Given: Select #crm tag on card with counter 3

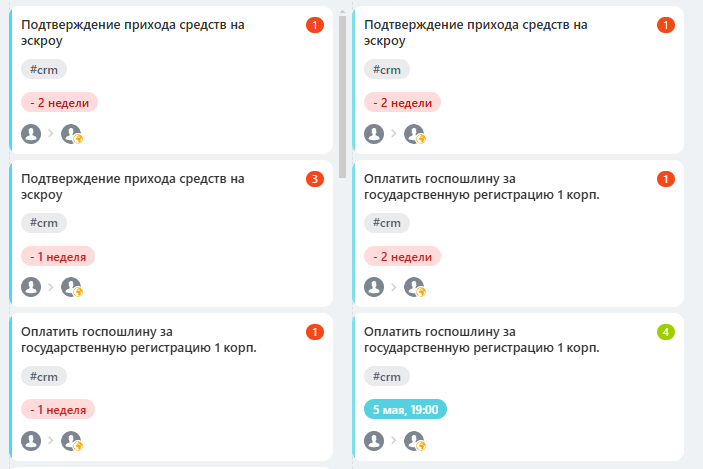Looking at the screenshot, I should point(44,223).
